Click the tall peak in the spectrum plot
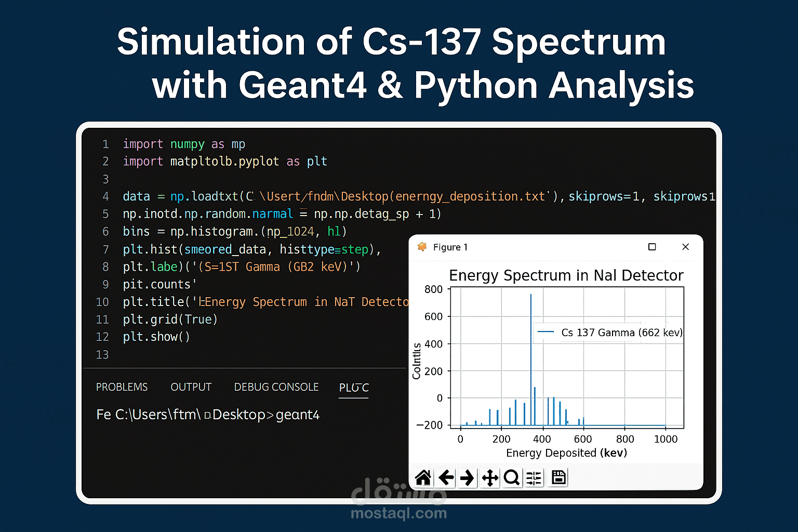This screenshot has height=532, width=798. point(530,358)
